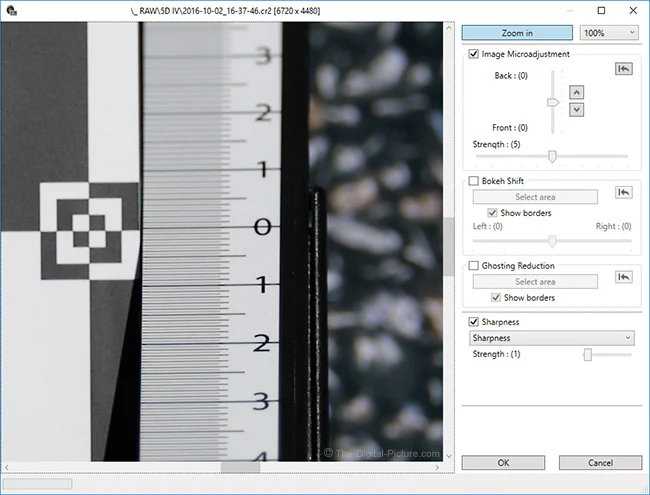Click the preview vertical scrollbar thumb
650x495 pixels.
pyautogui.click(x=449, y=246)
